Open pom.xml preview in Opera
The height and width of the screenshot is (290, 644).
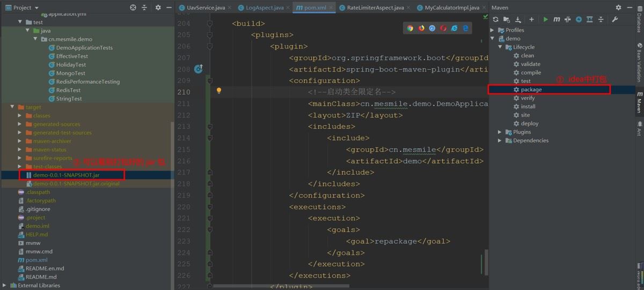click(x=443, y=28)
